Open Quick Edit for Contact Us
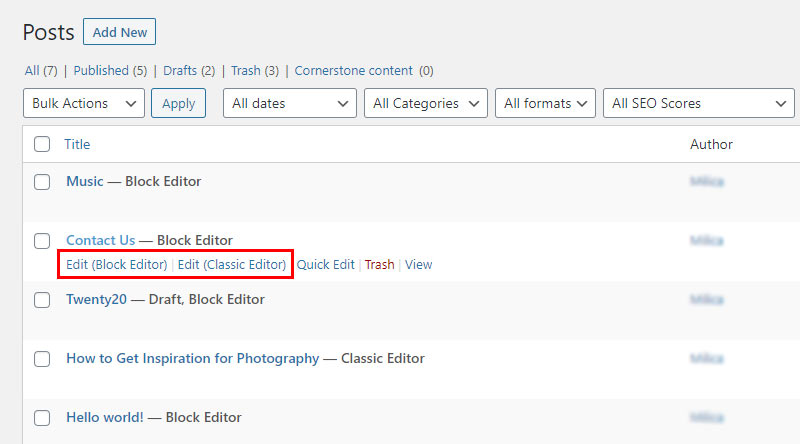 (326, 264)
